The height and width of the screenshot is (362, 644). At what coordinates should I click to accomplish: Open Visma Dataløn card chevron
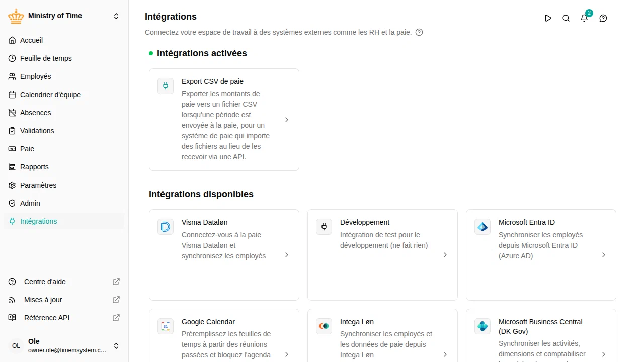pyautogui.click(x=287, y=255)
